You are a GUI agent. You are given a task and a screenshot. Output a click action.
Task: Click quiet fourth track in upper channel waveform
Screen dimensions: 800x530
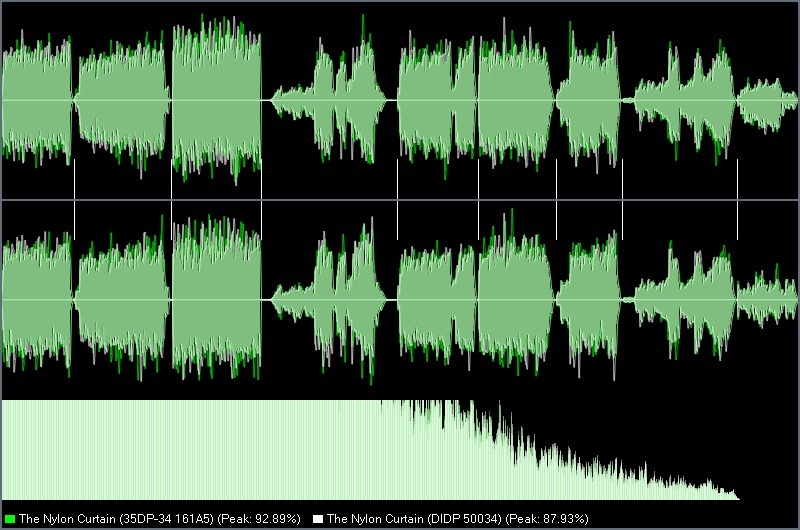point(329,100)
